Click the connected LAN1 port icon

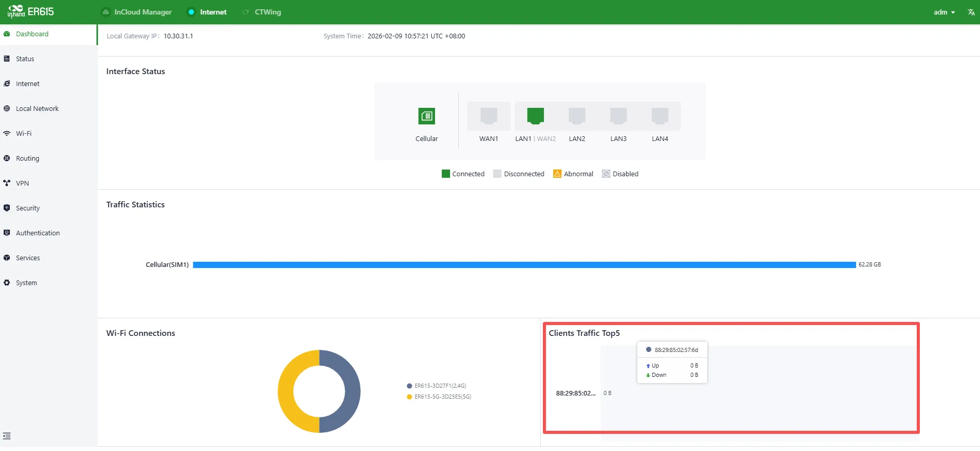click(x=536, y=116)
